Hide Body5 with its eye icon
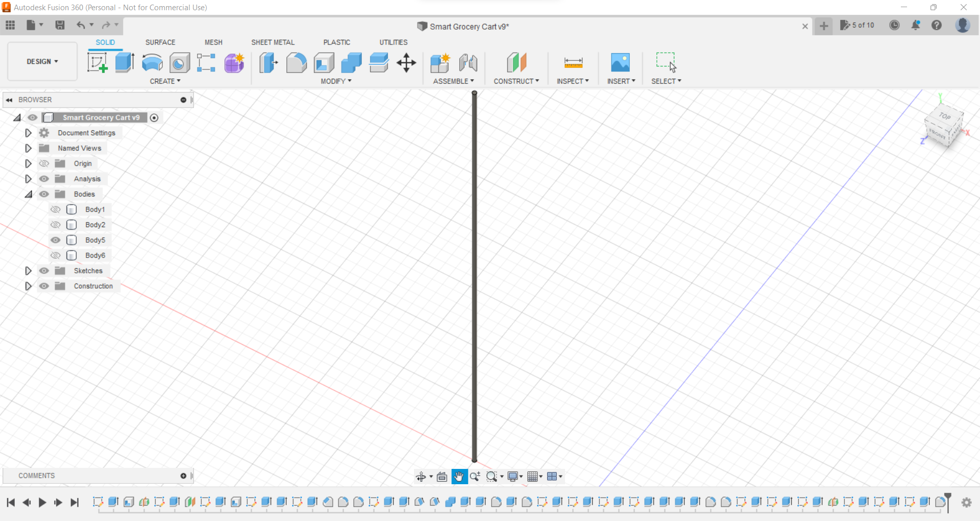This screenshot has height=521, width=980. 56,240
